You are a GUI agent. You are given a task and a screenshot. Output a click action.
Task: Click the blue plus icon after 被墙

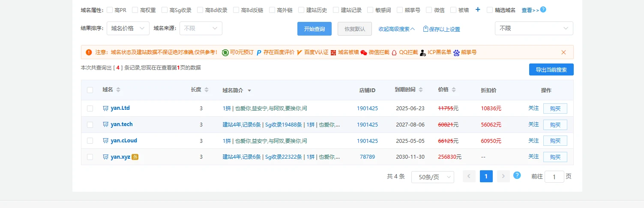pos(478,10)
